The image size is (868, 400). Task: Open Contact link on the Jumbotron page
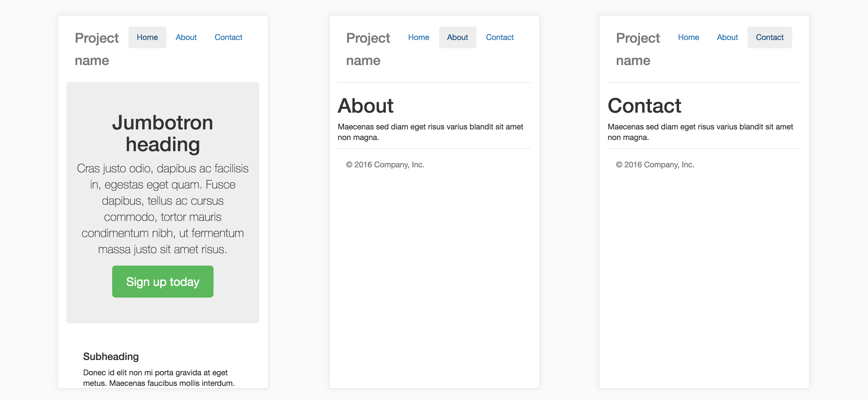click(228, 37)
